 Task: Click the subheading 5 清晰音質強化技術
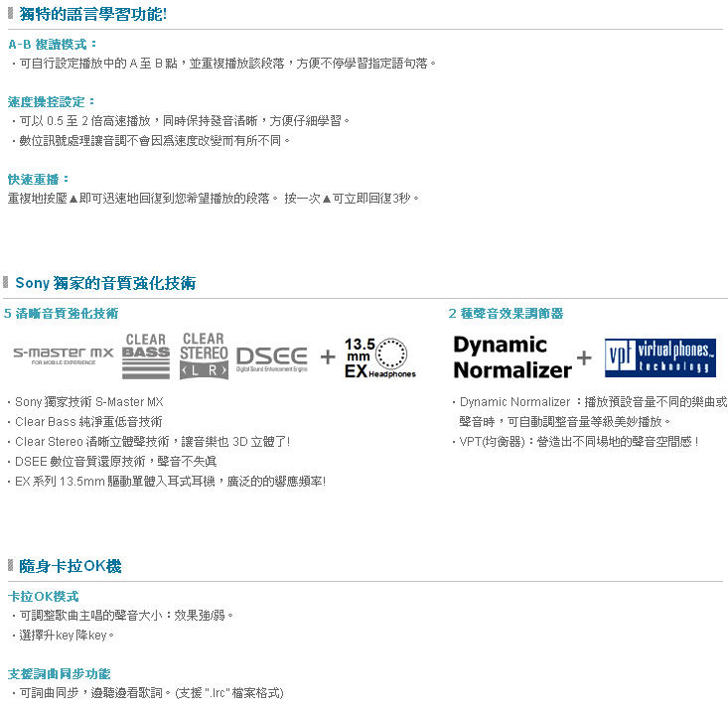tap(61, 314)
